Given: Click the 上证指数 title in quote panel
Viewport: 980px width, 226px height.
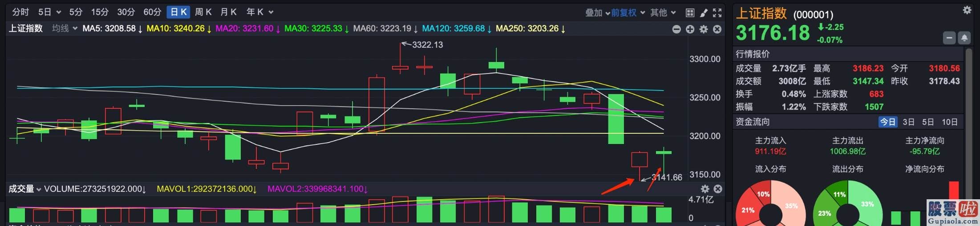Looking at the screenshot, I should click(761, 13).
